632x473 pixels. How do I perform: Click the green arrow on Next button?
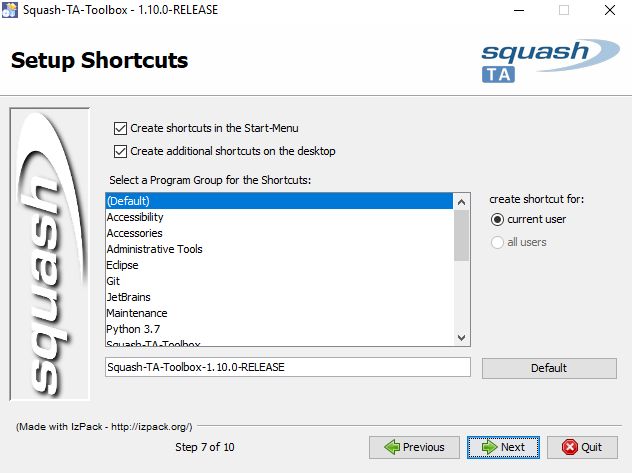tap(489, 447)
